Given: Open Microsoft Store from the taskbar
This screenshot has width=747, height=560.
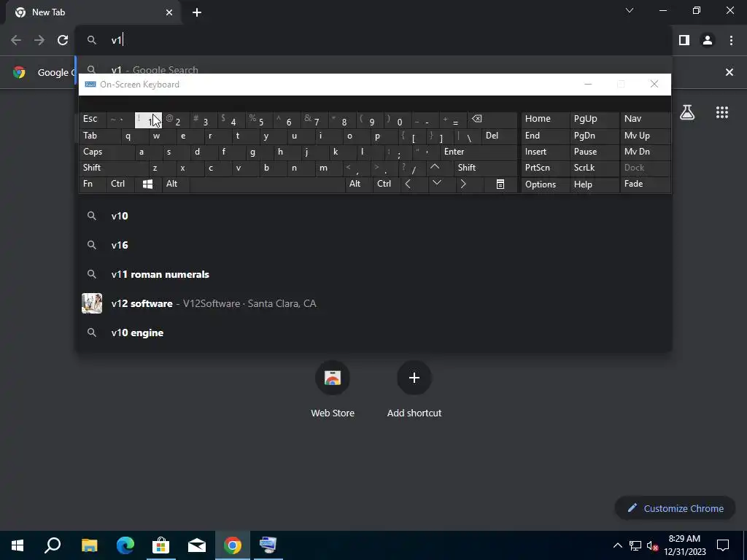Looking at the screenshot, I should [x=161, y=545].
